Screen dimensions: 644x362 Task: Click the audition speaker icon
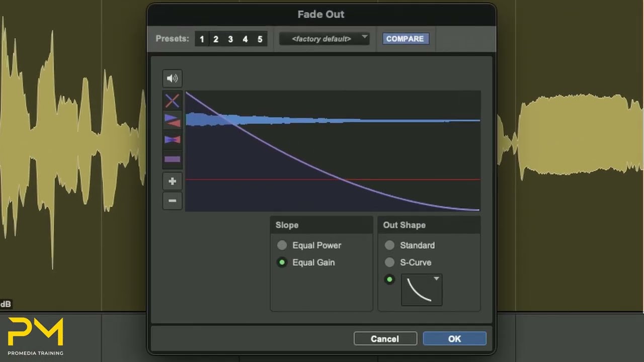pos(172,78)
